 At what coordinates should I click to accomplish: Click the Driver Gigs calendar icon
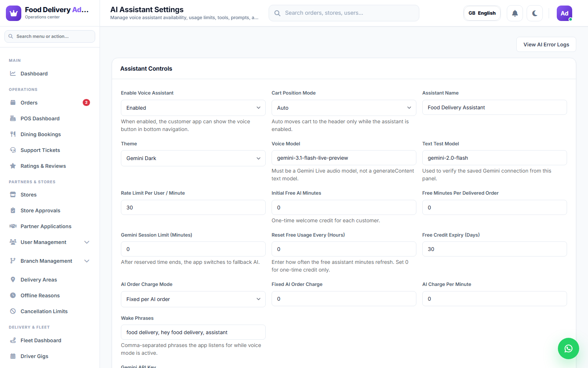(13, 356)
